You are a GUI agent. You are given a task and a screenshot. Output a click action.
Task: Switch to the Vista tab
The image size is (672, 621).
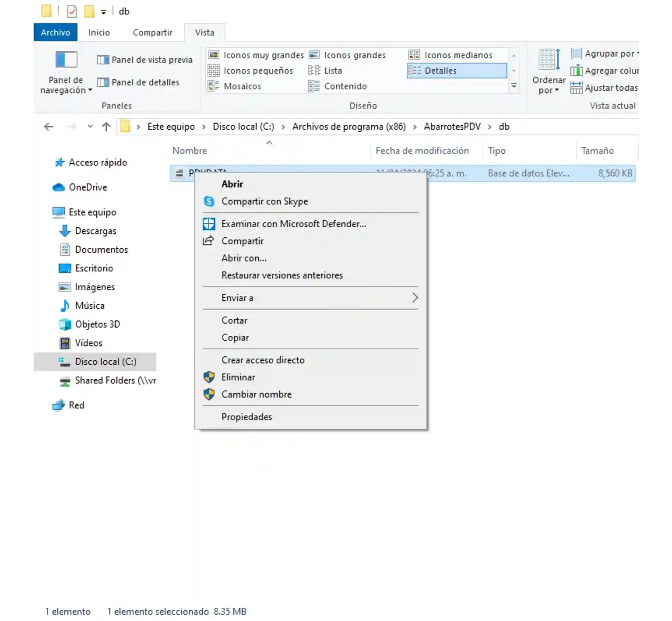205,32
